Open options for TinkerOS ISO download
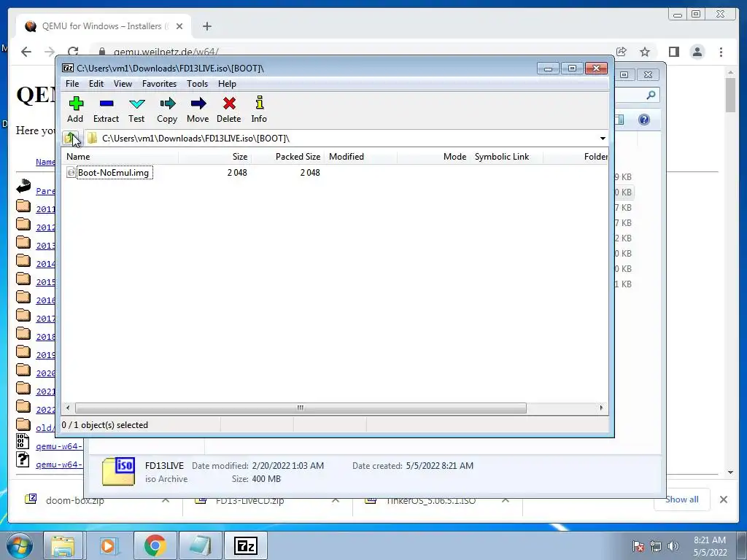The width and height of the screenshot is (747, 560). [506, 500]
